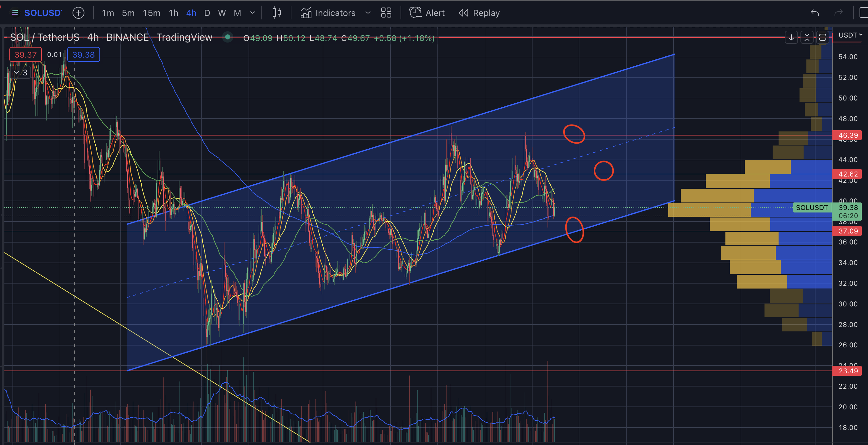Open the USDT currency dropdown
Image resolution: width=868 pixels, height=445 pixels.
pos(850,35)
